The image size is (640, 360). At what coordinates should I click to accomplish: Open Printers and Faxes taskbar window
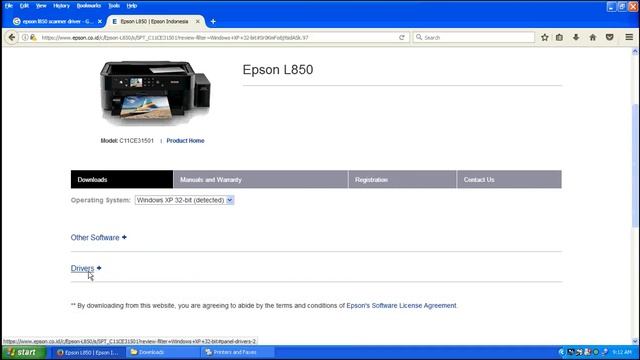(237, 352)
